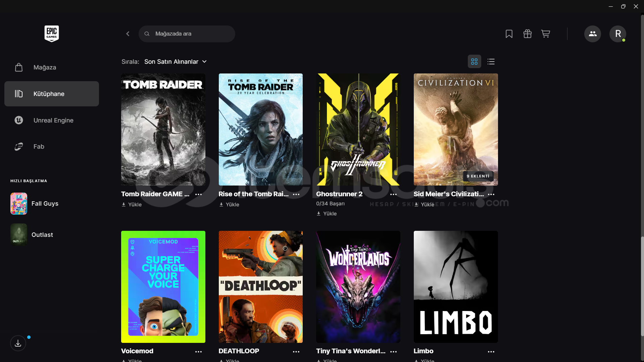The height and width of the screenshot is (362, 644).
Task: Click the 0/34 Başarı achievements text
Action: (x=330, y=204)
